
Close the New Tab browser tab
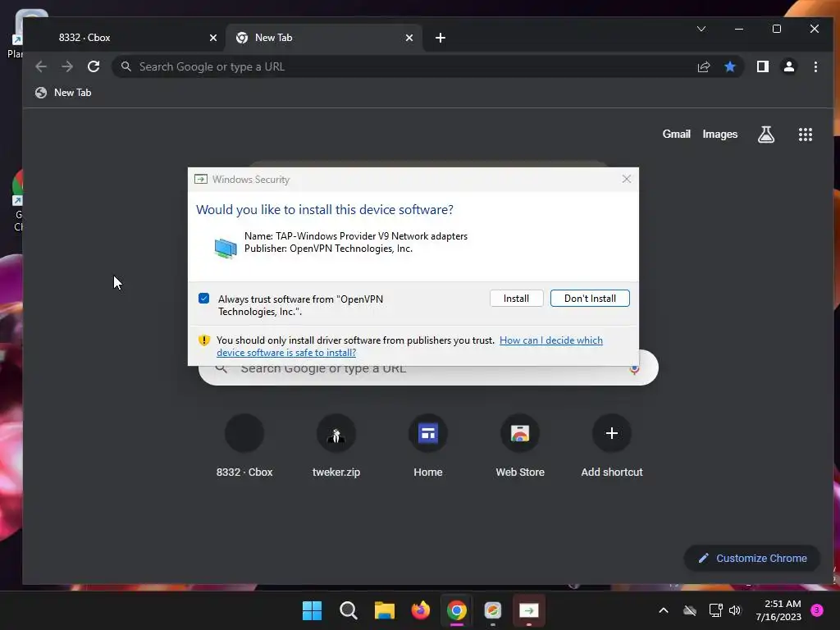[x=409, y=38]
